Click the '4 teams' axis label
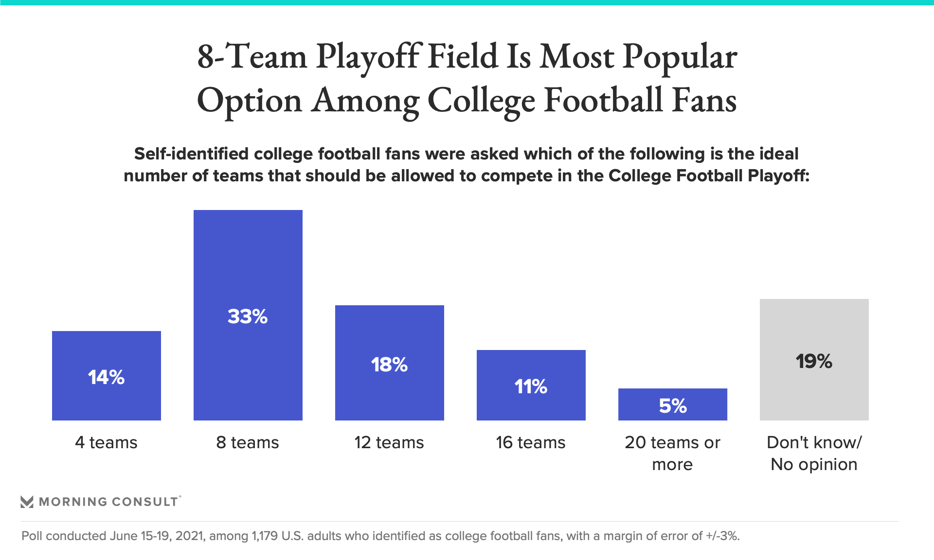This screenshot has width=934, height=560. pyautogui.click(x=107, y=442)
